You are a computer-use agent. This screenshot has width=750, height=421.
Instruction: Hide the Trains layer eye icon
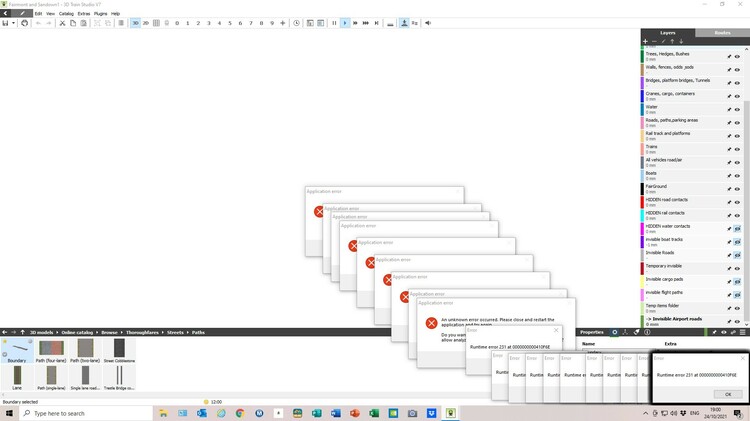pyautogui.click(x=737, y=149)
